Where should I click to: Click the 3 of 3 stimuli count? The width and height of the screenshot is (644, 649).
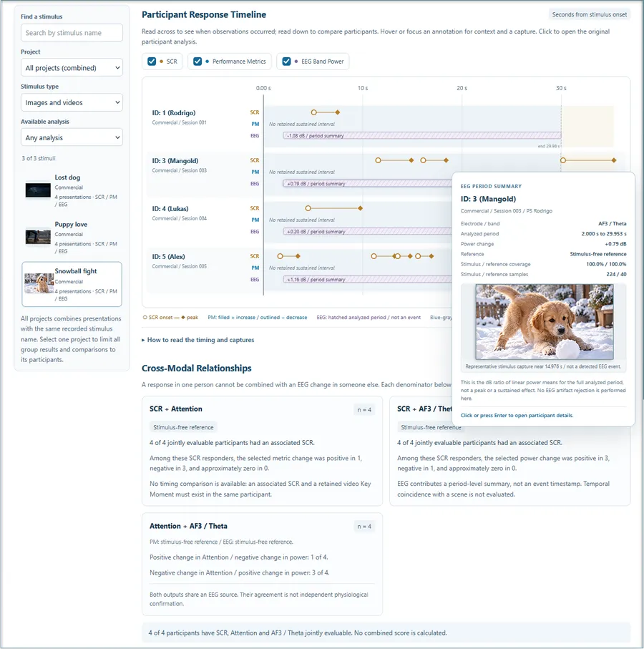pos(39,158)
